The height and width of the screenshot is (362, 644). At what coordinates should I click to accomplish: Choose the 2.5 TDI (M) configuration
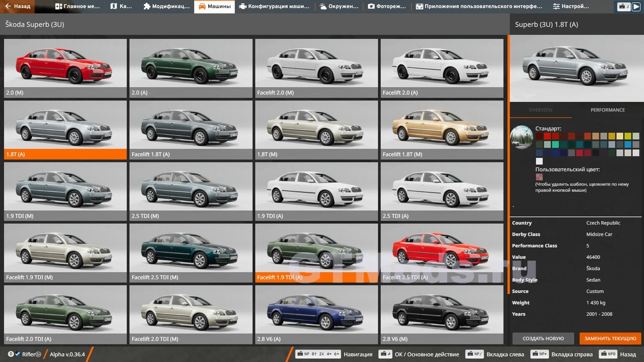pyautogui.click(x=191, y=191)
